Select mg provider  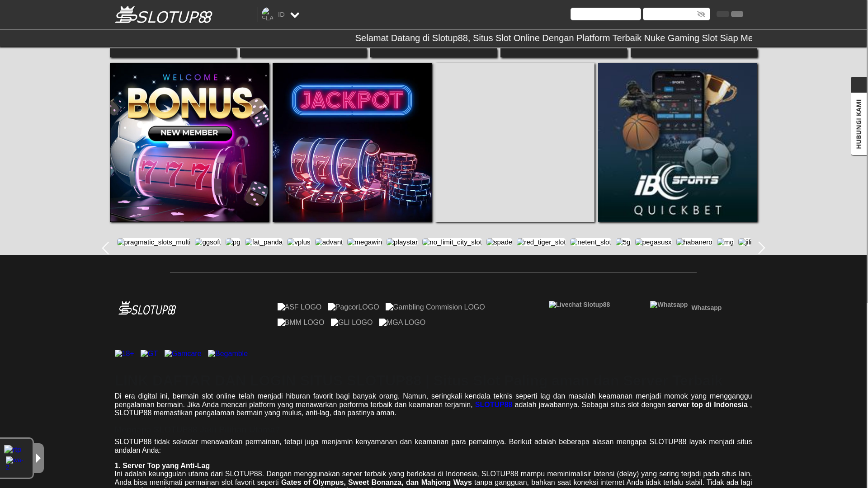(x=725, y=242)
